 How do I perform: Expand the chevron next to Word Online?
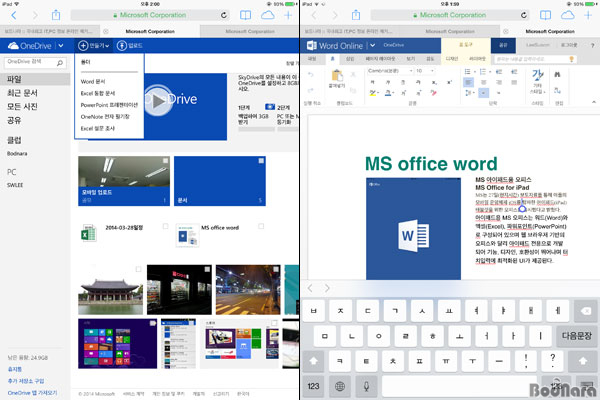[372, 46]
